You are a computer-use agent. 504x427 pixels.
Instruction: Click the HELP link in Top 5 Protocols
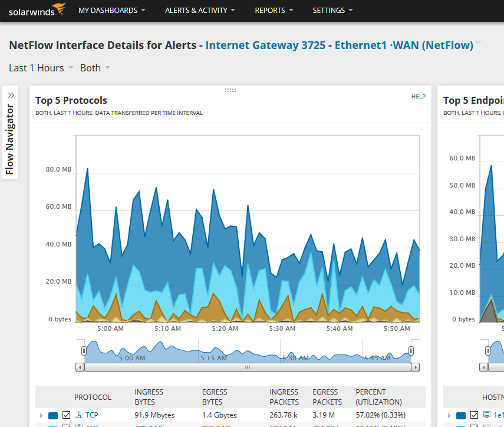click(x=418, y=97)
